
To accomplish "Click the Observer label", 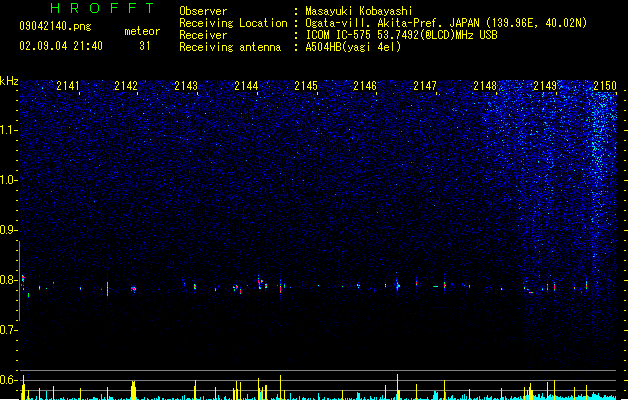I will point(203,11).
